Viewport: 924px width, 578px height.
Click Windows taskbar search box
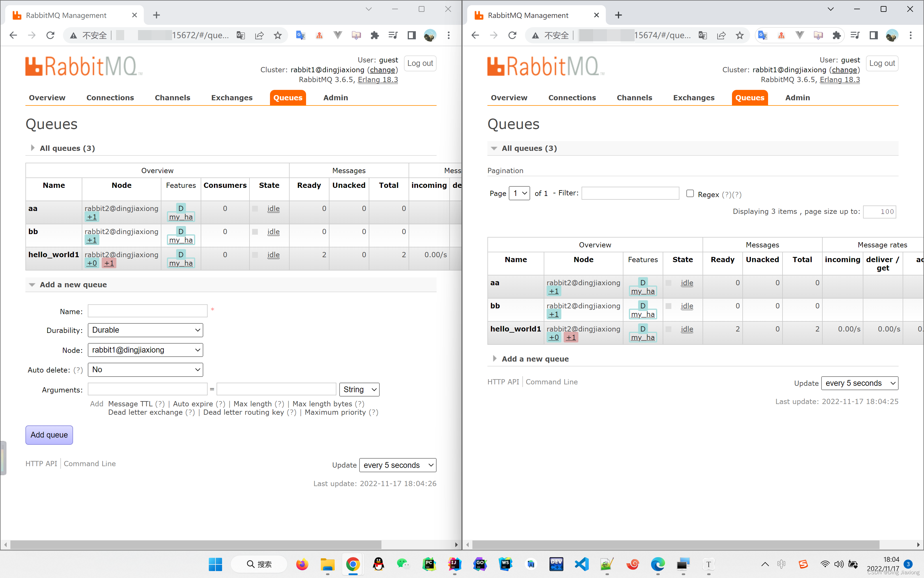[x=259, y=564]
